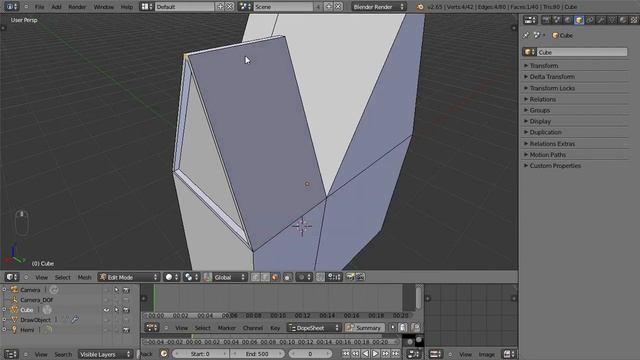Open the Add menu
Viewport: 640px width, 360px height.
tap(56, 7)
